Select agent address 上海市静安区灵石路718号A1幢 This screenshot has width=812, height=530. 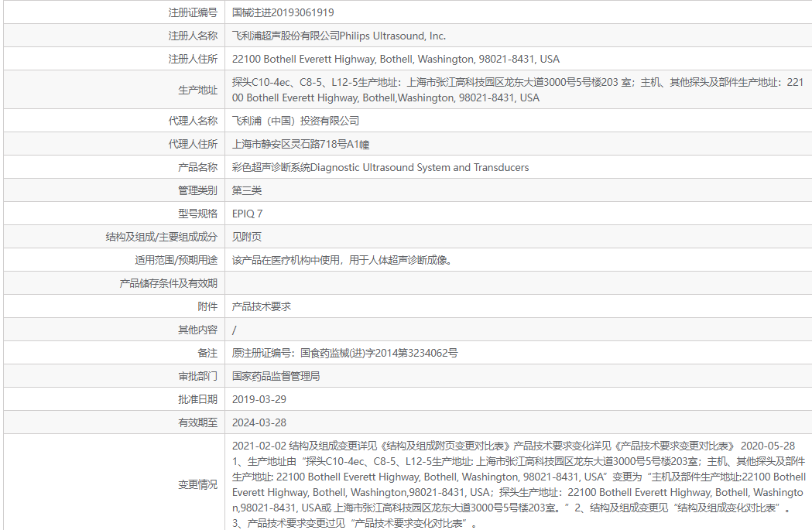[300, 144]
